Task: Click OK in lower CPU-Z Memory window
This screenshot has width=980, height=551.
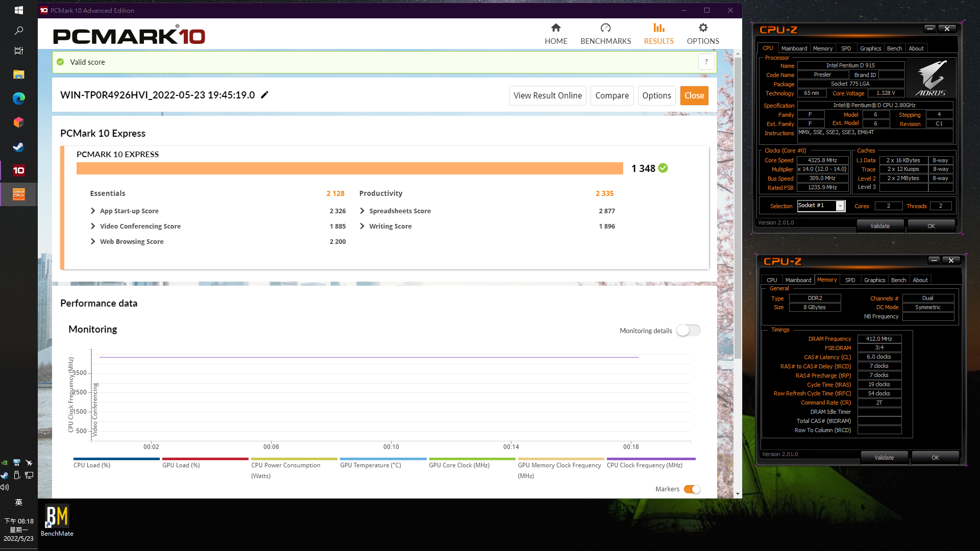Action: pyautogui.click(x=935, y=458)
